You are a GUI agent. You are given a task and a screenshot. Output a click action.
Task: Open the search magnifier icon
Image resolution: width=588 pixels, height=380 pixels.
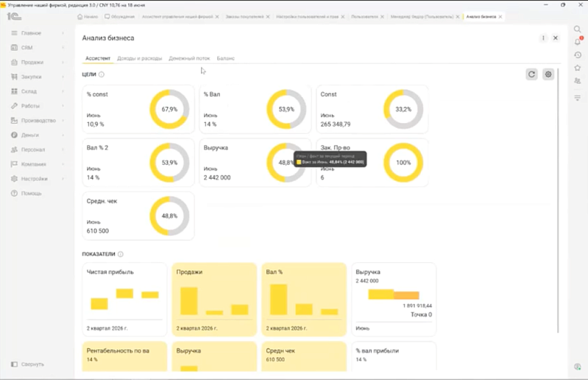pyautogui.click(x=578, y=29)
